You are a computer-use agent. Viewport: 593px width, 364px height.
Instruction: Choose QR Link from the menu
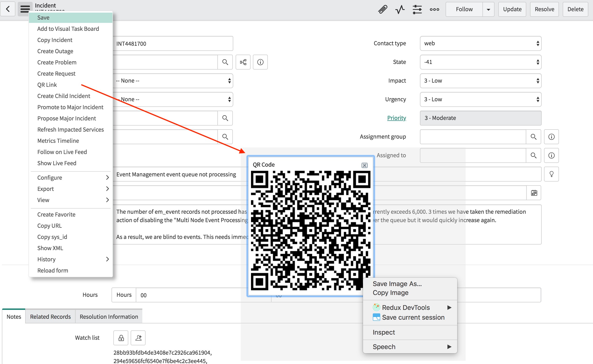point(71,85)
